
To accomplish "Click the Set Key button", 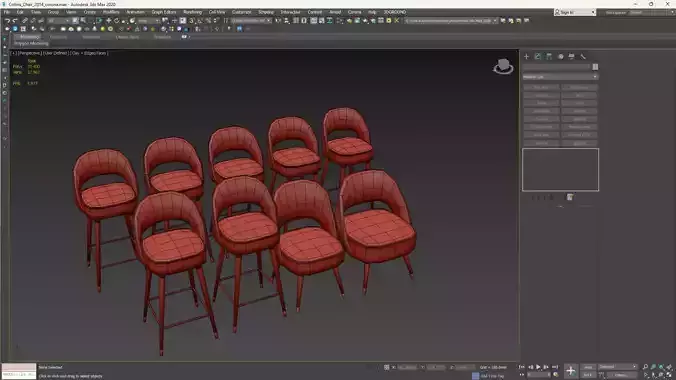I will click(588, 375).
